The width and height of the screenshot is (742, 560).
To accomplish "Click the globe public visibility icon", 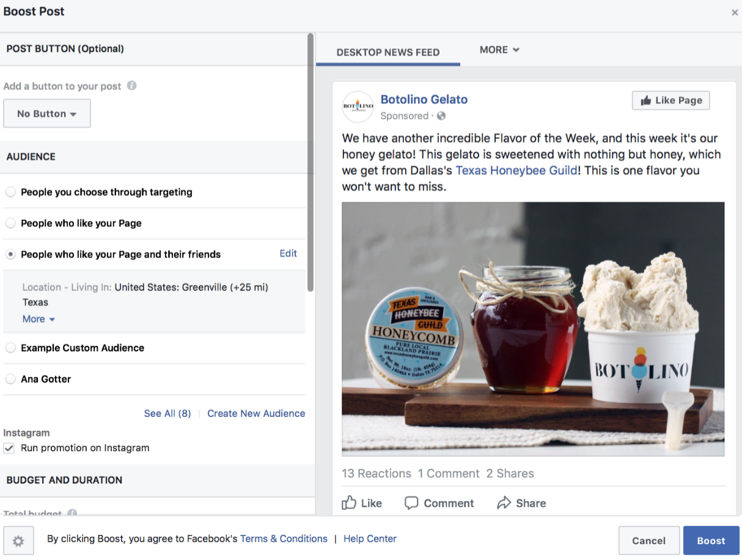I will coord(441,116).
